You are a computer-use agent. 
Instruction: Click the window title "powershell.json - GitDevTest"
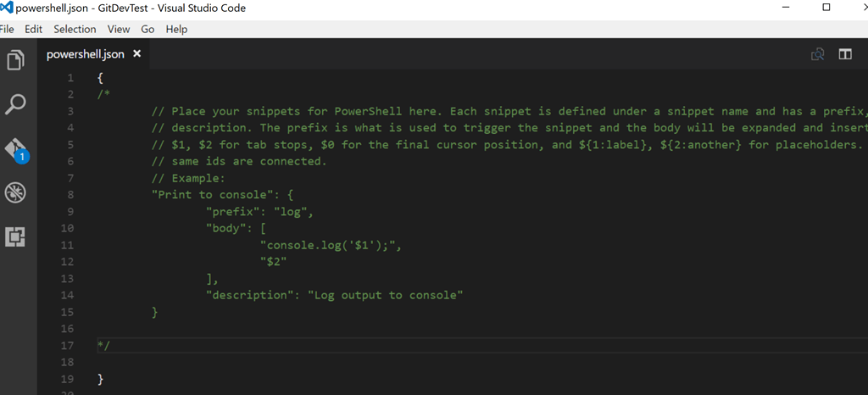[82, 8]
